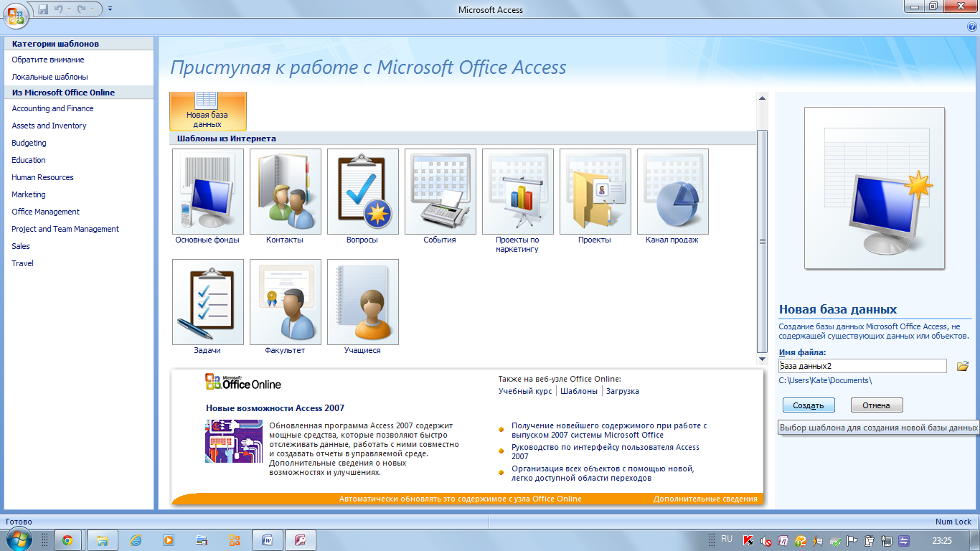This screenshot has width=980, height=551.
Task: Open Assets and Inventory category
Action: (x=49, y=126)
